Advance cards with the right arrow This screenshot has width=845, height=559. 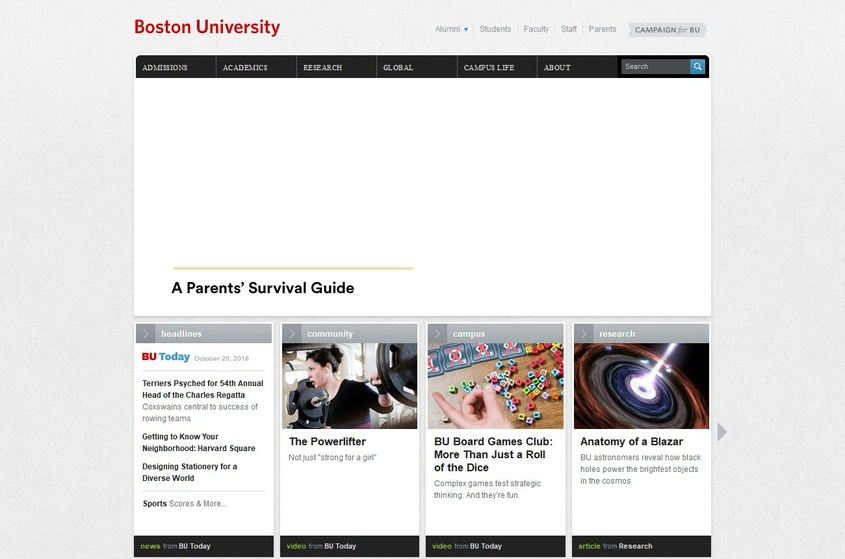[722, 432]
